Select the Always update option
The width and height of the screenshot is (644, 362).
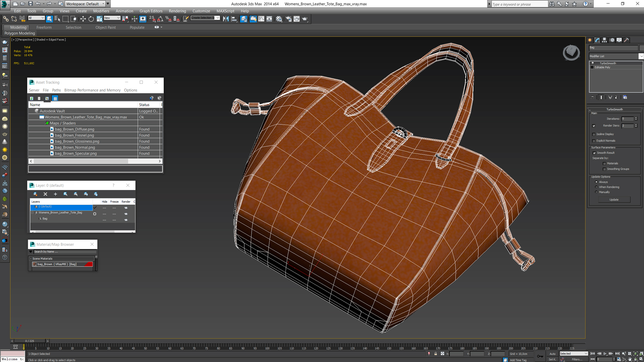pyautogui.click(x=596, y=182)
